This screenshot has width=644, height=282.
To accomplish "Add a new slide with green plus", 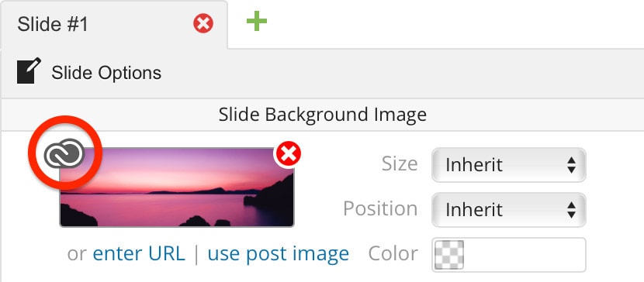I will pos(257,22).
